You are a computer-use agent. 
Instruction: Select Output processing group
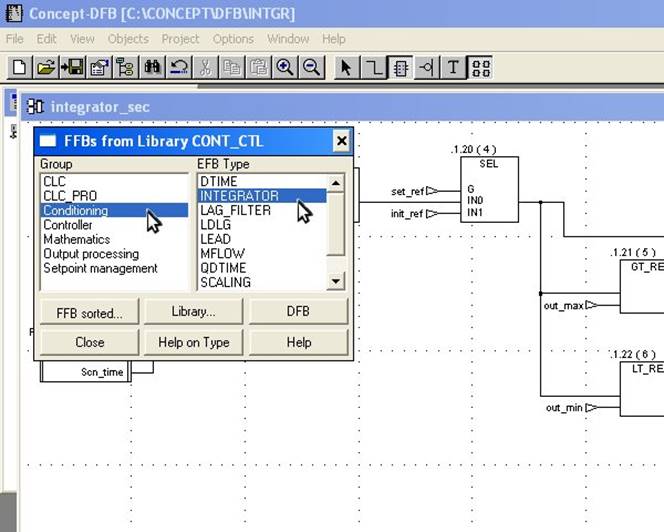click(114, 253)
